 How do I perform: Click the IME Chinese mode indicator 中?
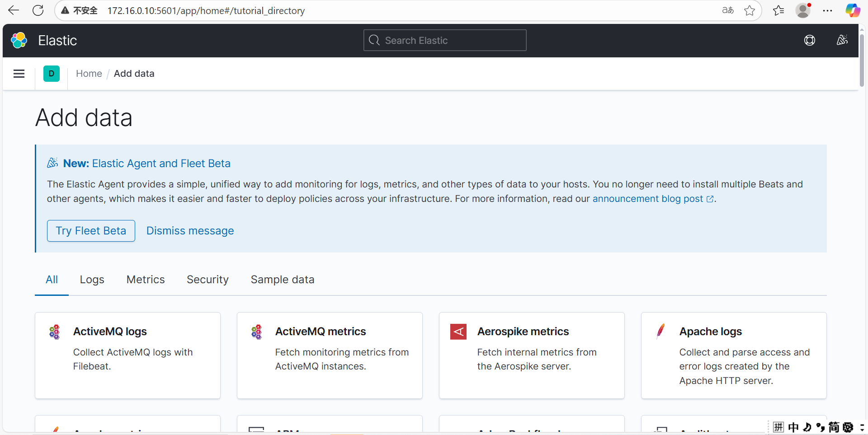point(793,427)
